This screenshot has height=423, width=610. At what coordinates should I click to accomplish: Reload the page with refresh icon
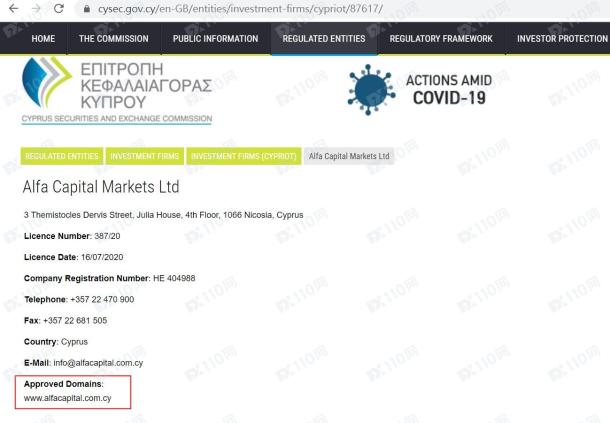59,8
